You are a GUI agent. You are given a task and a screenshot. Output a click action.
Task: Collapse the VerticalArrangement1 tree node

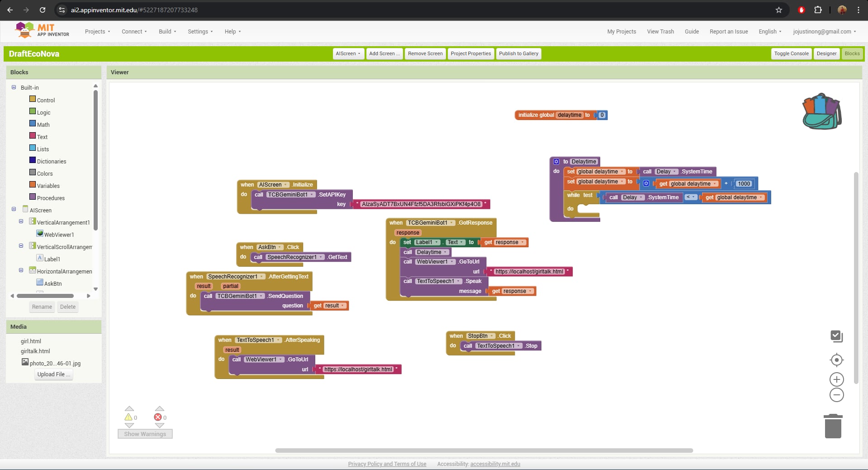tap(21, 222)
